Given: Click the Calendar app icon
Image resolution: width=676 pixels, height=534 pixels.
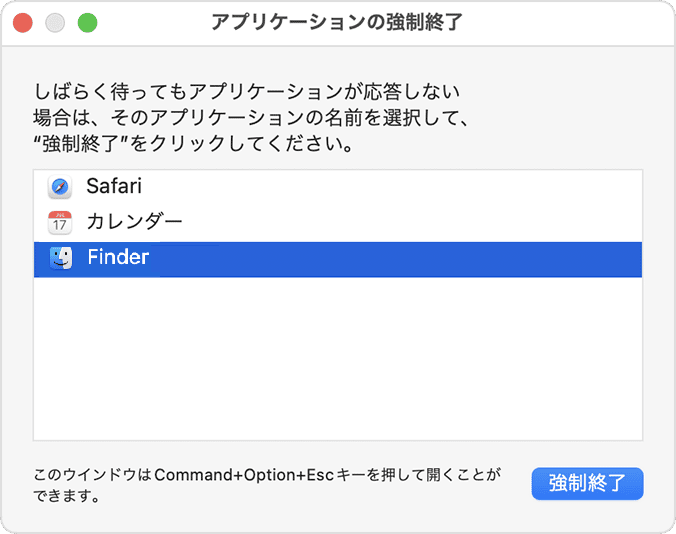Looking at the screenshot, I should point(60,222).
